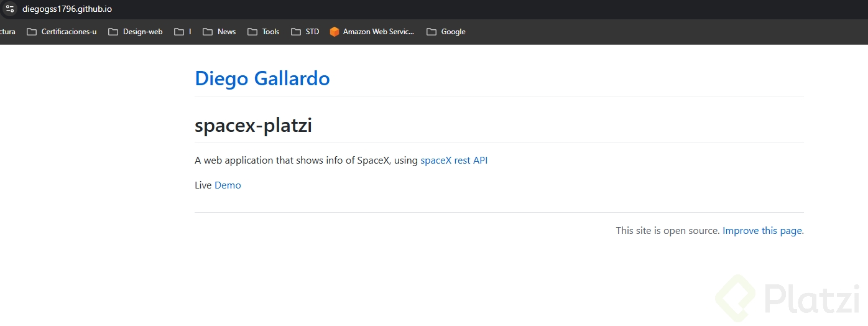Open the Amazon Web Services bookmark label
This screenshot has width=868, height=326.
click(378, 32)
